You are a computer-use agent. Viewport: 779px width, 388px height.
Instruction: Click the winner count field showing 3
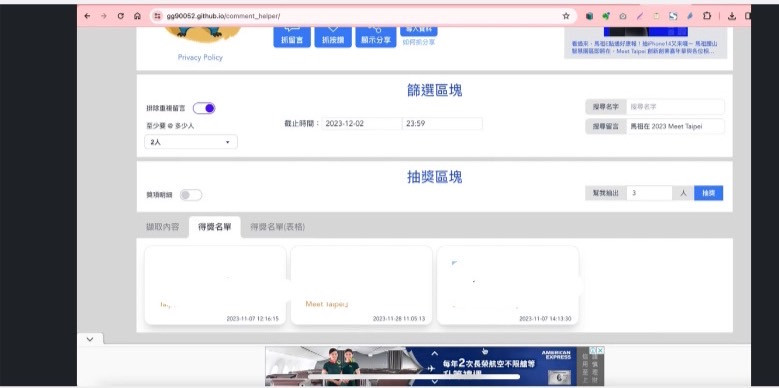coord(649,193)
